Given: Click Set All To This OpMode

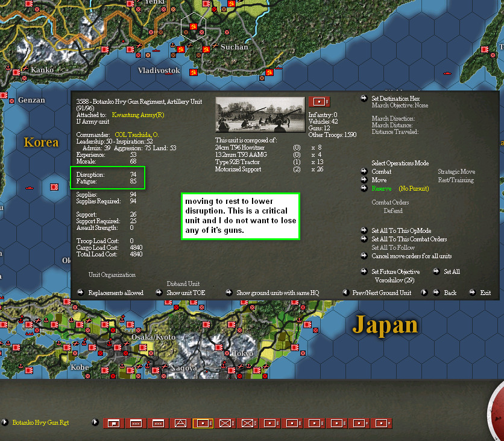Looking at the screenshot, I should (401, 230).
